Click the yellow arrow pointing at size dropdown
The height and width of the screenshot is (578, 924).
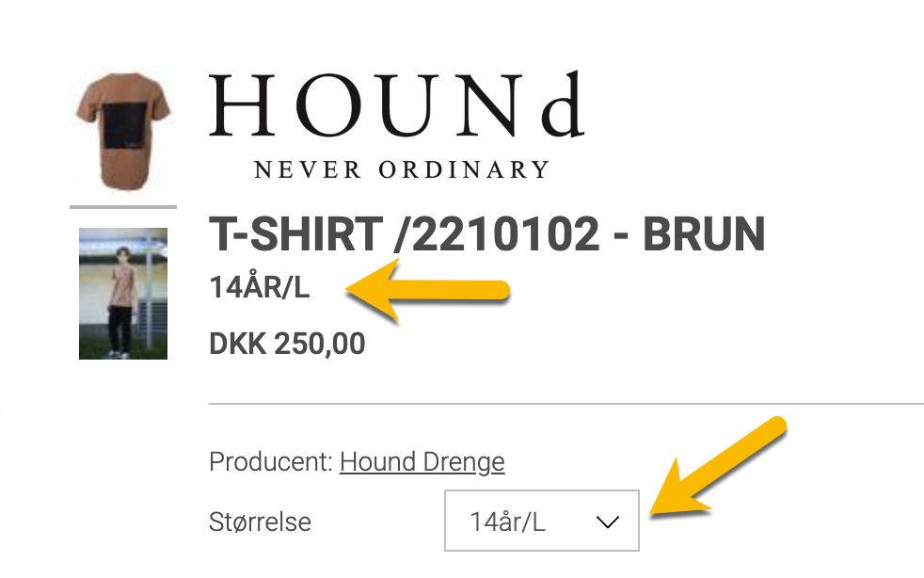(720, 471)
